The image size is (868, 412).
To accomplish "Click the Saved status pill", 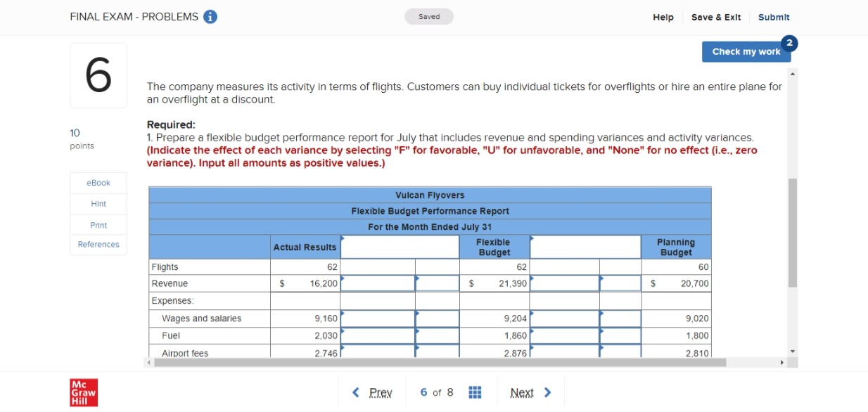I will point(429,15).
